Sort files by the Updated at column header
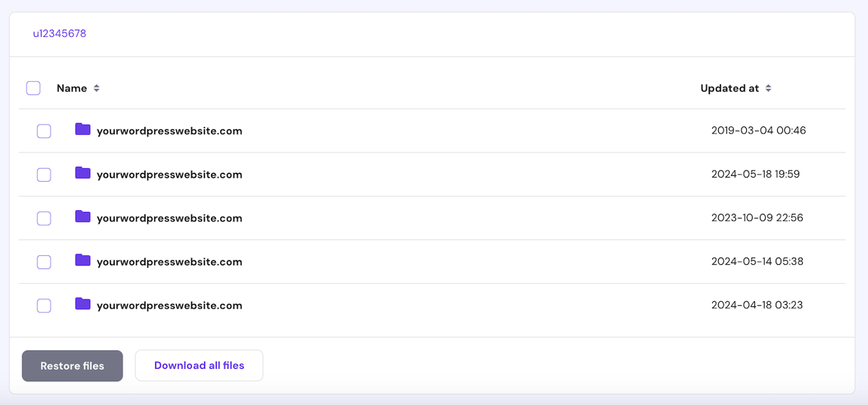This screenshot has height=405, width=868. [731, 88]
